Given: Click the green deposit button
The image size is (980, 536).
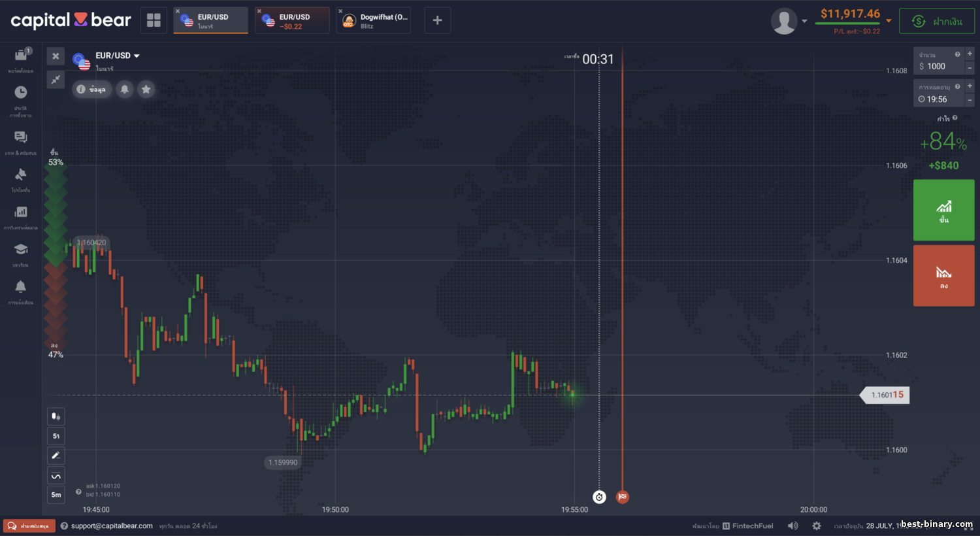Looking at the screenshot, I should point(937,21).
